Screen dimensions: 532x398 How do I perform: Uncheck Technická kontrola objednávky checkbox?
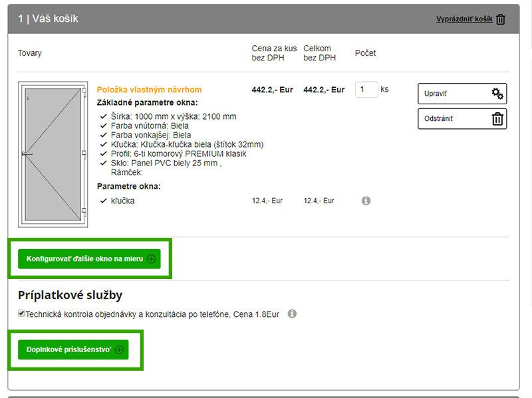[21, 314]
